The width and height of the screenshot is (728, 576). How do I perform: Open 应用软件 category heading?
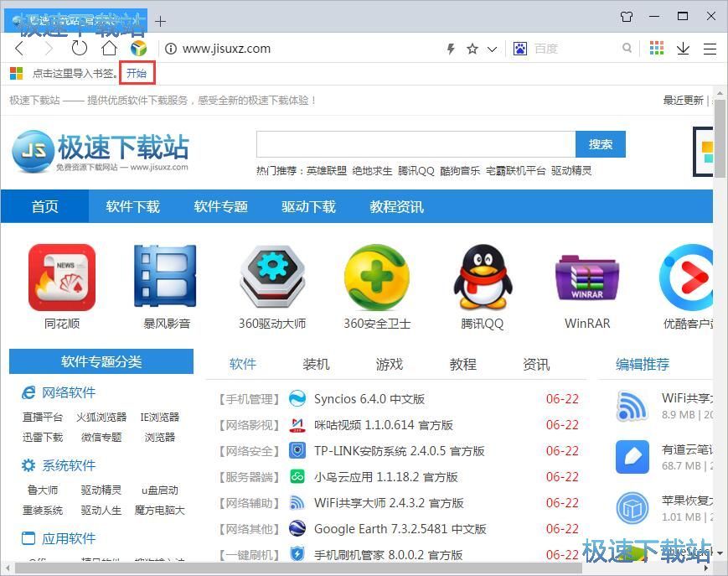point(69,538)
